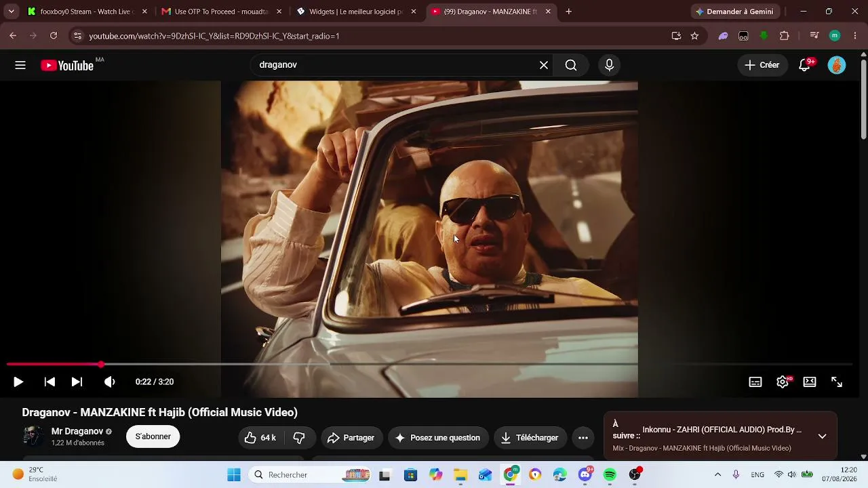Open the three-dot more actions menu
The image size is (868, 488).
click(x=583, y=438)
